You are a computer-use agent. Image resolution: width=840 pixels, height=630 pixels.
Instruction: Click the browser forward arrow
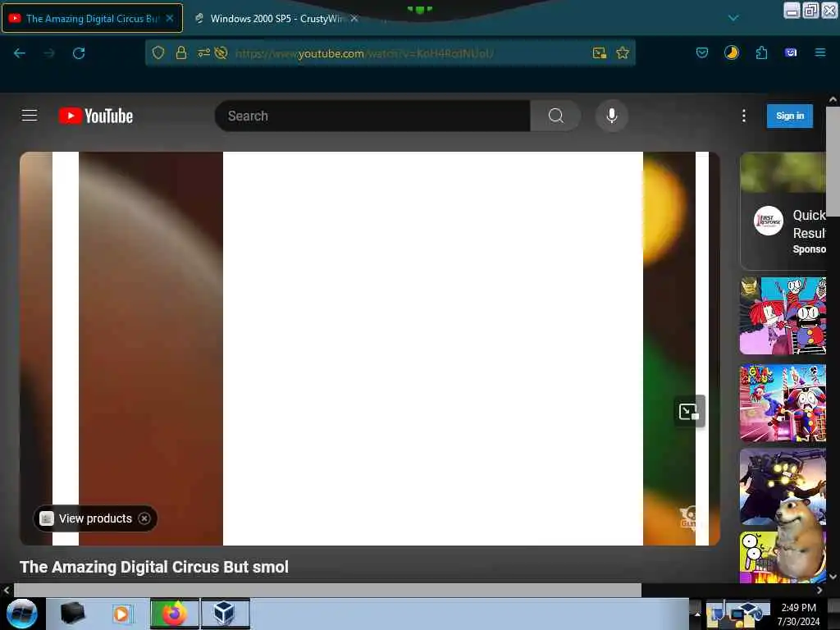tap(49, 53)
